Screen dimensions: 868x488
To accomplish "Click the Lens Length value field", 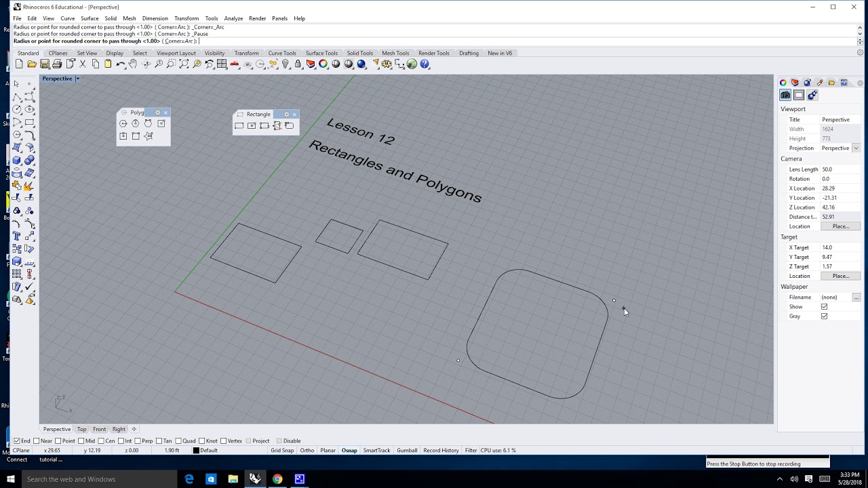I will (x=840, y=169).
